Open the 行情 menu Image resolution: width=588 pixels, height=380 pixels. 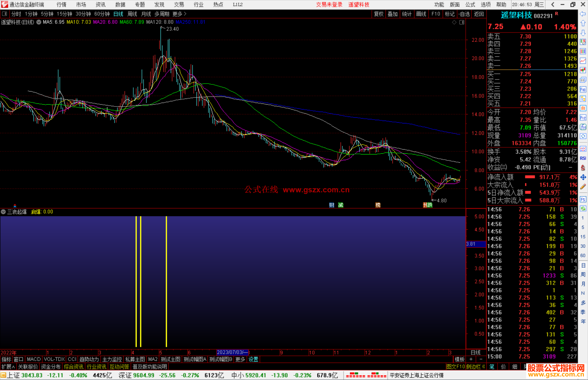point(61,4)
